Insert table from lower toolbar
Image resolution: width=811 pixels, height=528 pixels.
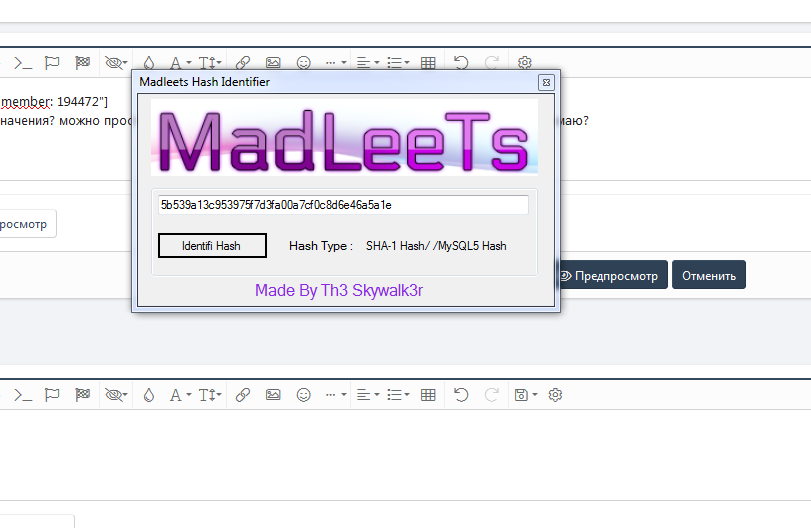428,395
